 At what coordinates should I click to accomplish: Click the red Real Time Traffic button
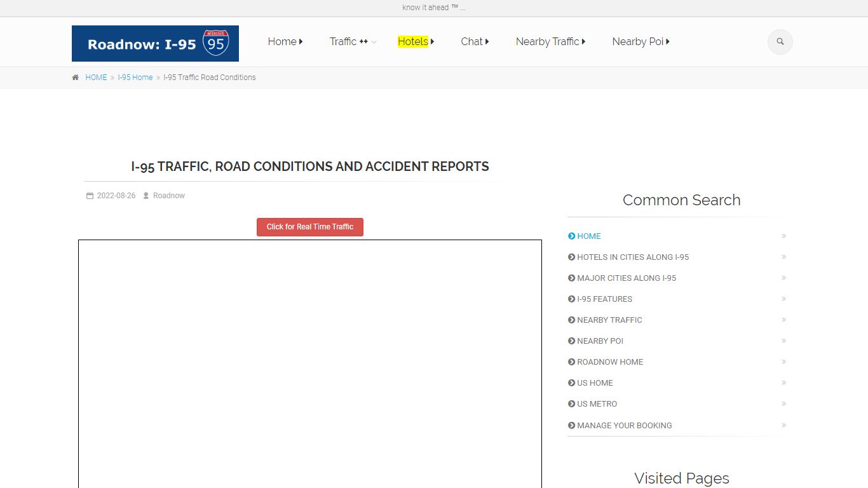pyautogui.click(x=310, y=227)
